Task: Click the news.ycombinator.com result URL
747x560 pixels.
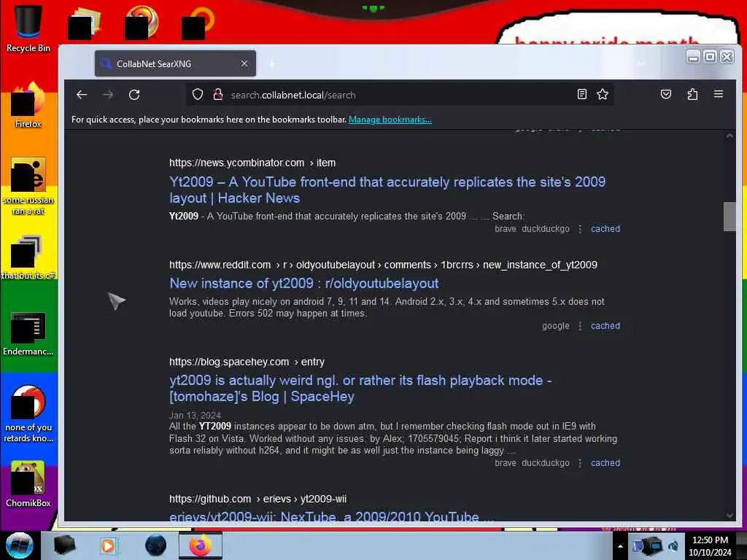Action: (252, 163)
